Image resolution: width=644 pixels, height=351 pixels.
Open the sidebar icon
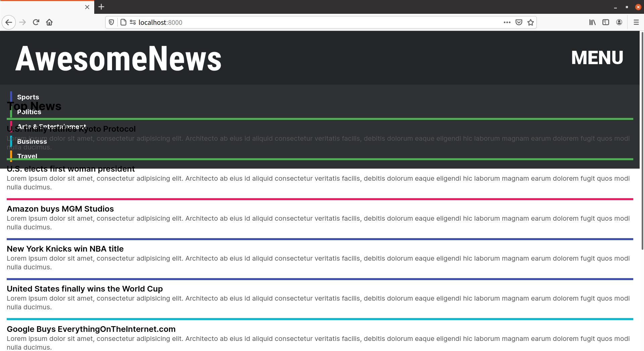606,22
